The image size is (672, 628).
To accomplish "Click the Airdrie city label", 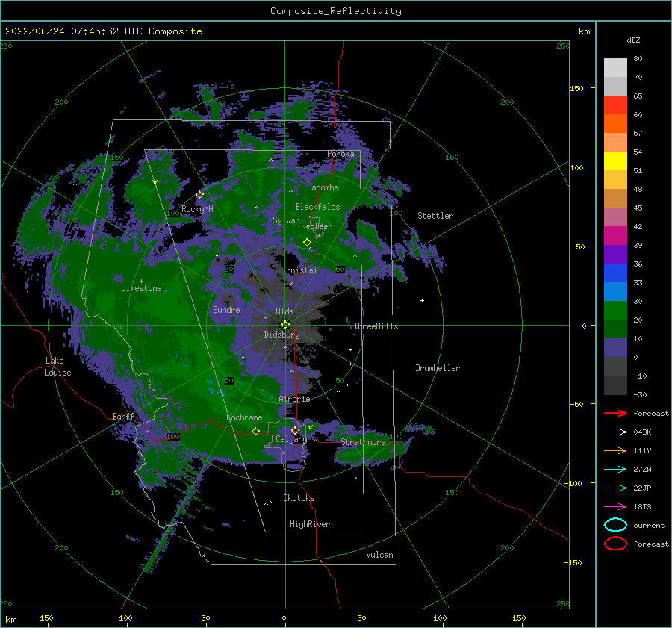I will tap(294, 399).
